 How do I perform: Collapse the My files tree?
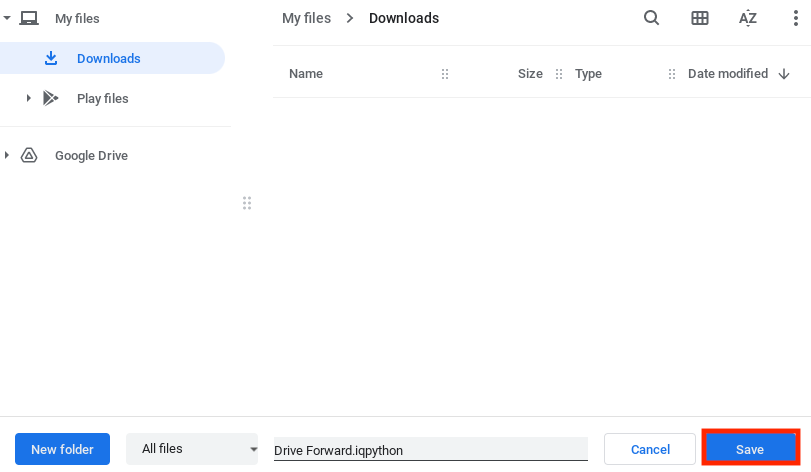pyautogui.click(x=8, y=18)
